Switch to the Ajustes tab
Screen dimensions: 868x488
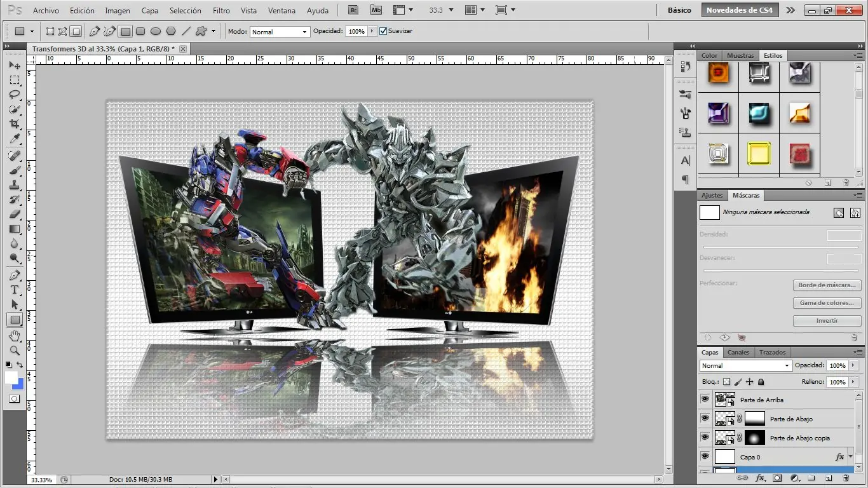coord(712,195)
